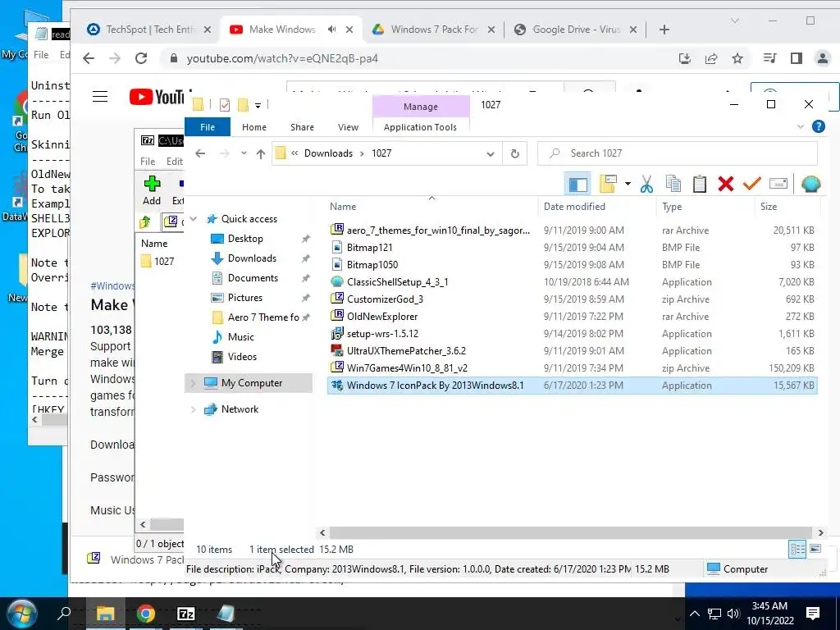Click the Cut scissors icon

point(646,185)
